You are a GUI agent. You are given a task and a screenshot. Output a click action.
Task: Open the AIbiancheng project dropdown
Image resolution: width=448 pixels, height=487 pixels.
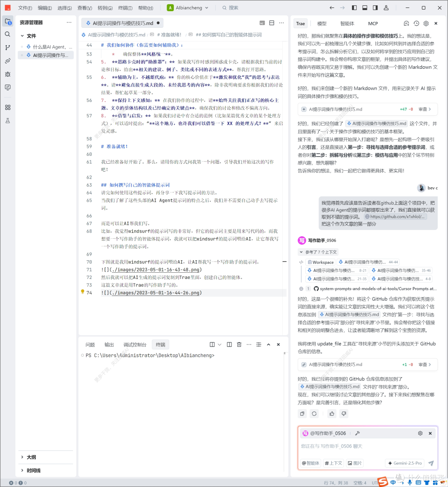pyautogui.click(x=188, y=8)
